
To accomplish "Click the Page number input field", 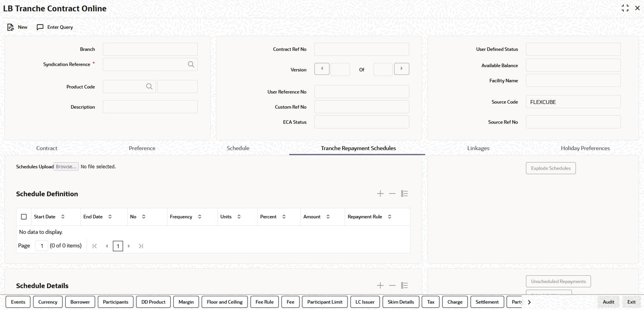I will click(x=41, y=246).
